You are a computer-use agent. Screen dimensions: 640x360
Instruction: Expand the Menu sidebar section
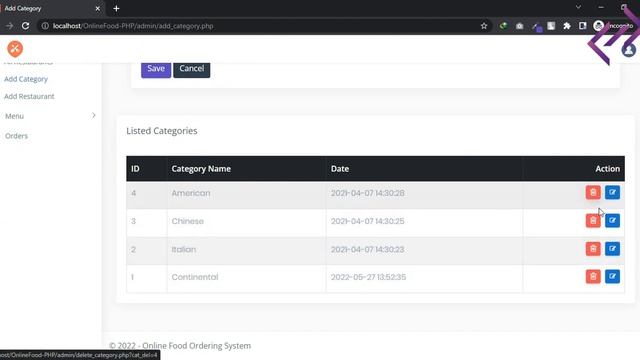click(51, 116)
